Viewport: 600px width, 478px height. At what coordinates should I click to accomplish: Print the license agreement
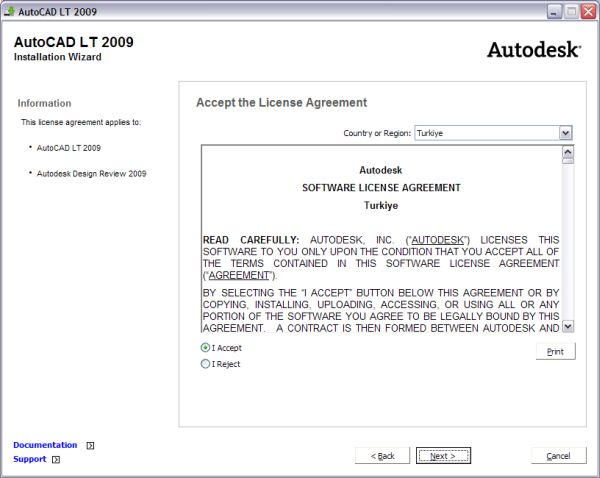tap(555, 351)
